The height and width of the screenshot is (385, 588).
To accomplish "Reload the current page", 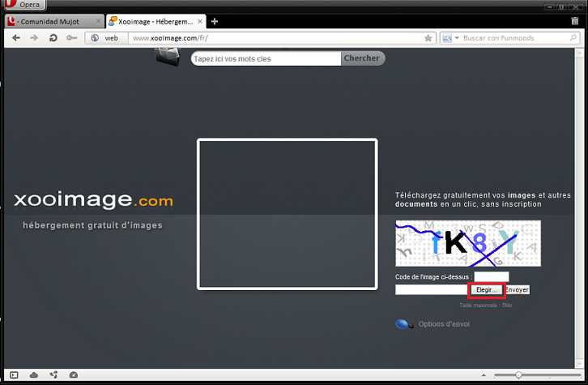I will click(53, 38).
